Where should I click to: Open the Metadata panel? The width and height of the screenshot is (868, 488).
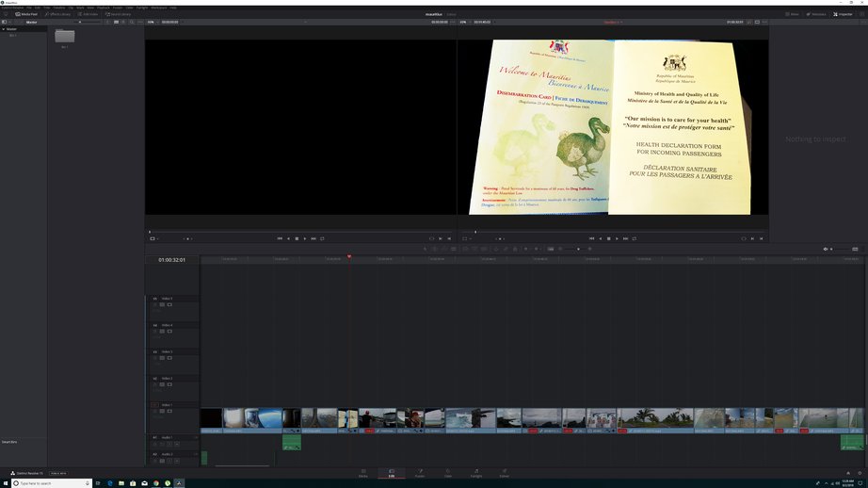pos(816,14)
